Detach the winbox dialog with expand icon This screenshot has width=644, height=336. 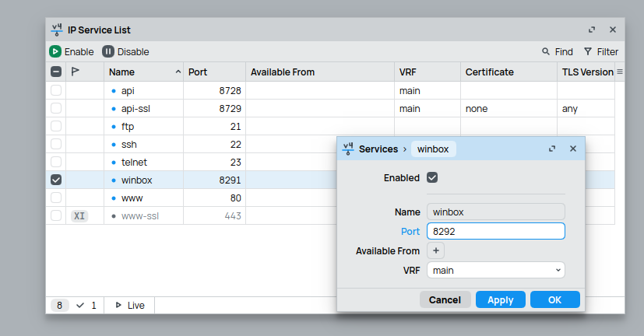(552, 149)
